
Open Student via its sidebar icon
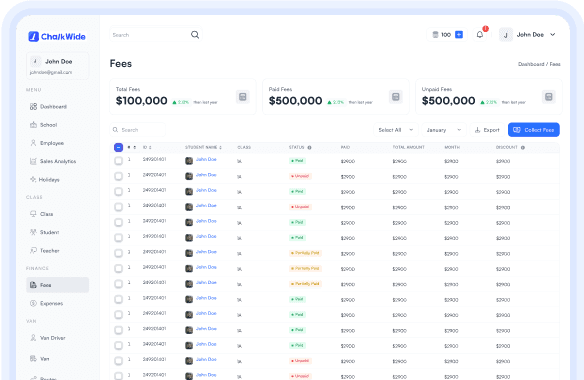[x=33, y=232]
